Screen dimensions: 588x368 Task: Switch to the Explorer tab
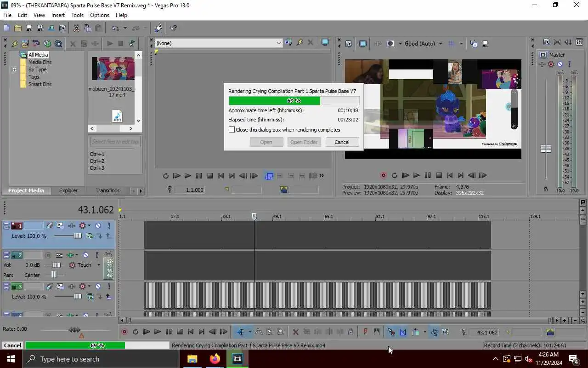tap(68, 190)
